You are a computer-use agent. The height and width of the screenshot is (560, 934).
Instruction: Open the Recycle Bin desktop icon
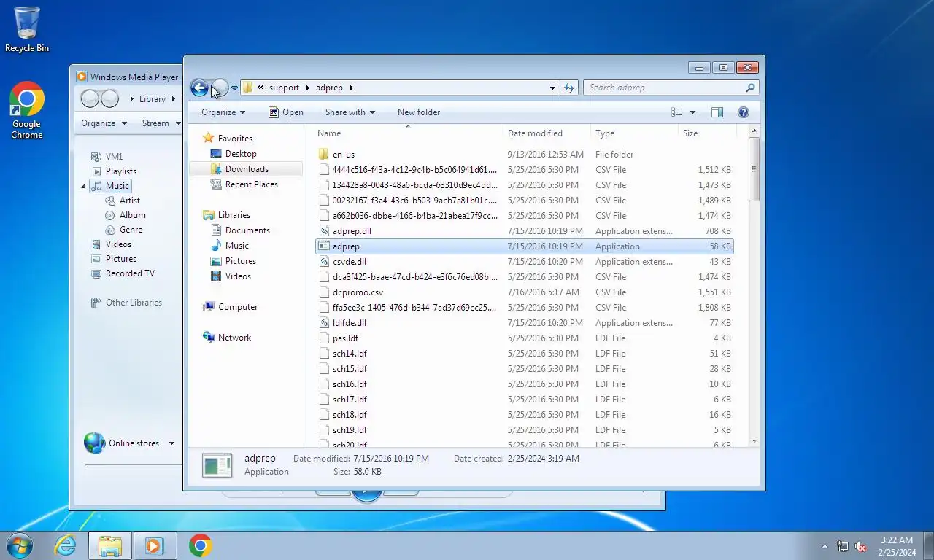coord(27,29)
